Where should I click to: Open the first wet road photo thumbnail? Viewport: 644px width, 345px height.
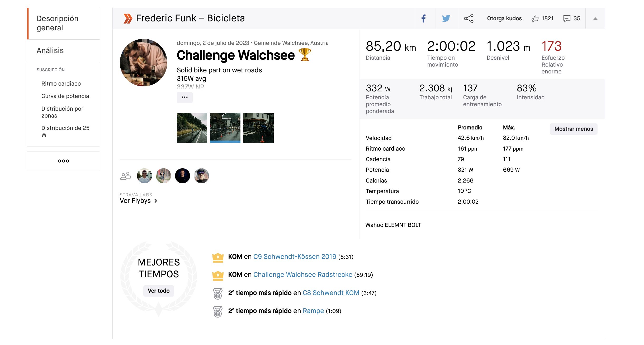coord(192,128)
